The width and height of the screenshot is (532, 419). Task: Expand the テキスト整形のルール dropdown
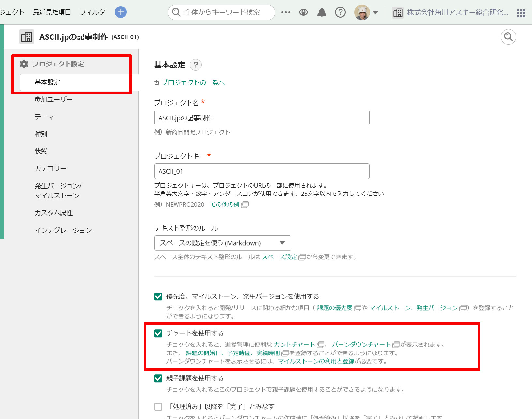point(222,243)
